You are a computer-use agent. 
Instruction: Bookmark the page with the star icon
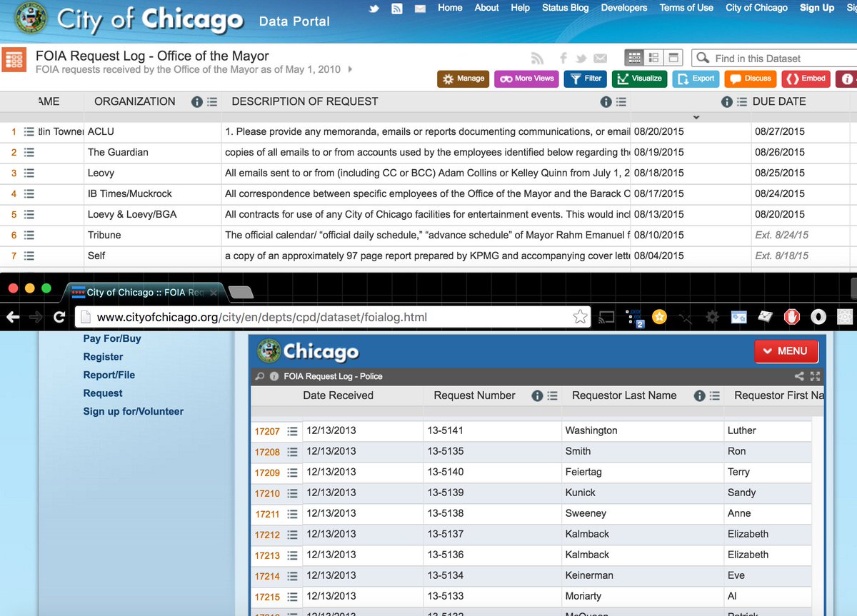point(580,317)
